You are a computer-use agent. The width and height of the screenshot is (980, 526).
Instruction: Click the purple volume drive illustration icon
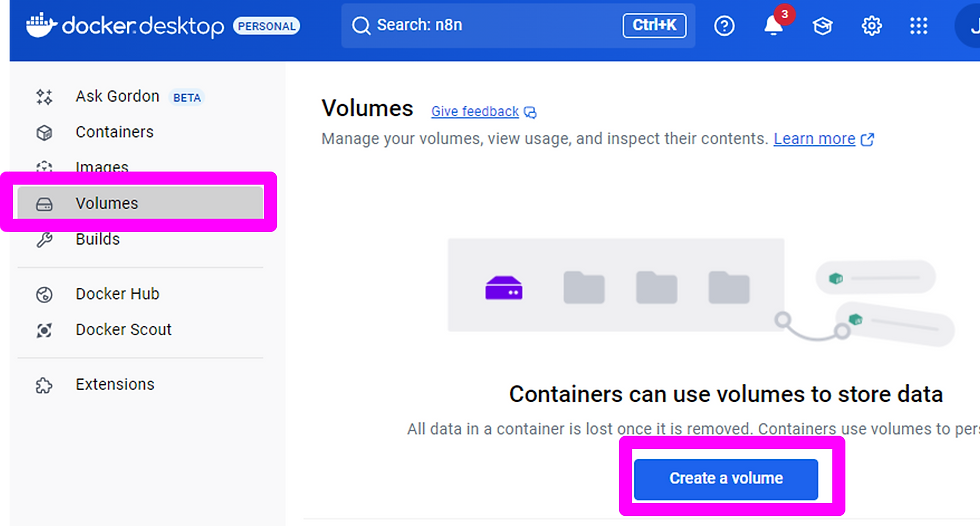pos(504,288)
